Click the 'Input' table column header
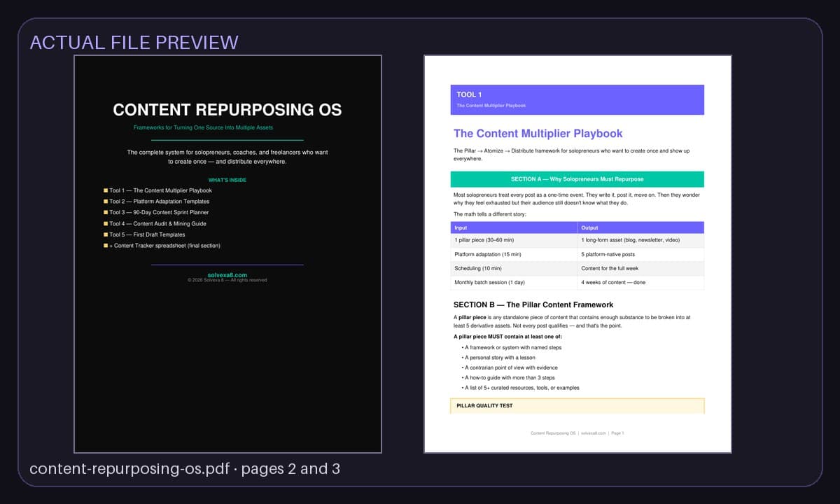 [x=514, y=227]
